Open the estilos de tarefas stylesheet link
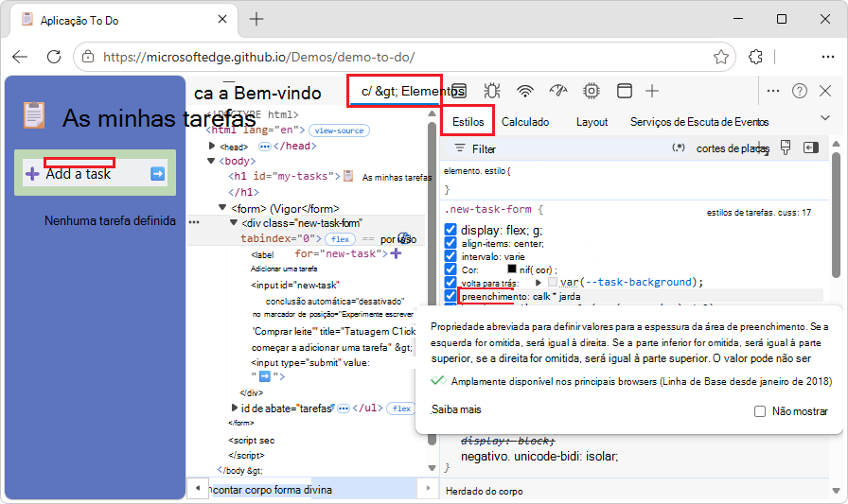This screenshot has width=848, height=504. point(759,213)
